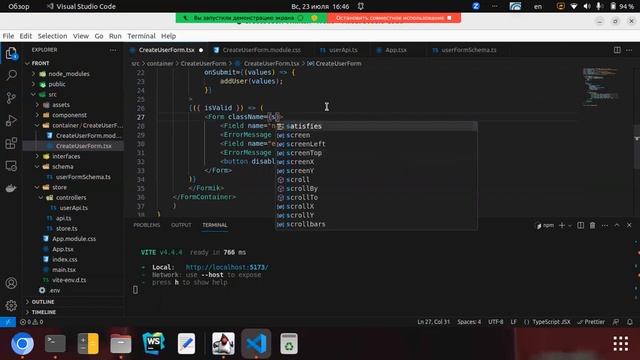The height and width of the screenshot is (360, 640).
Task: Kill terminal with trash icon
Action: click(592, 225)
